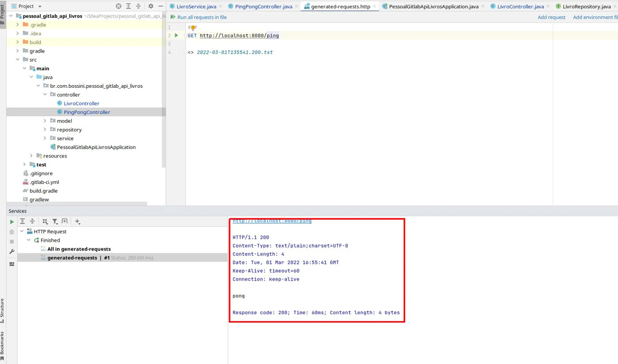The height and width of the screenshot is (364, 618).
Task: Click Collapse All in the Services toolbar
Action: click(x=32, y=221)
